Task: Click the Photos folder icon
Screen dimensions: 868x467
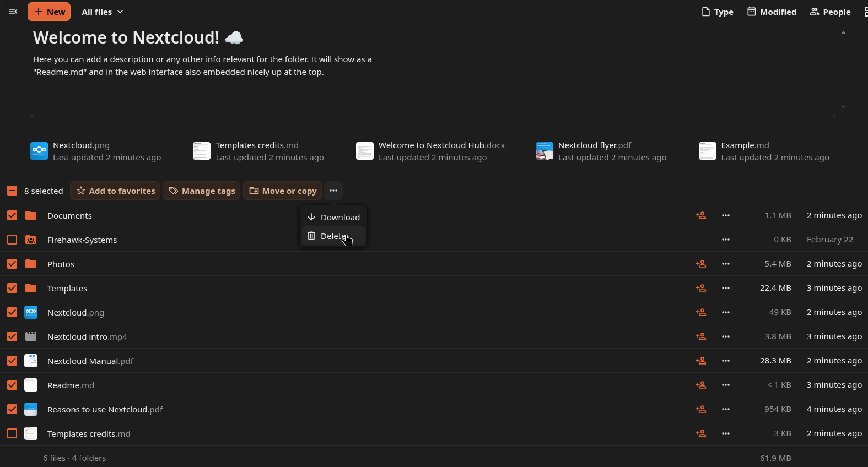Action: pos(31,264)
